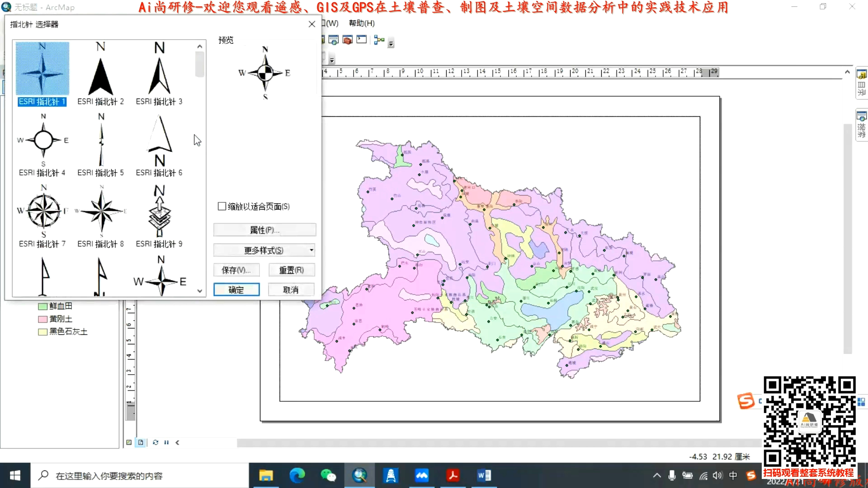Switch to ArcMap taskbar icon
This screenshot has width=868, height=488.
pyautogui.click(x=359, y=475)
